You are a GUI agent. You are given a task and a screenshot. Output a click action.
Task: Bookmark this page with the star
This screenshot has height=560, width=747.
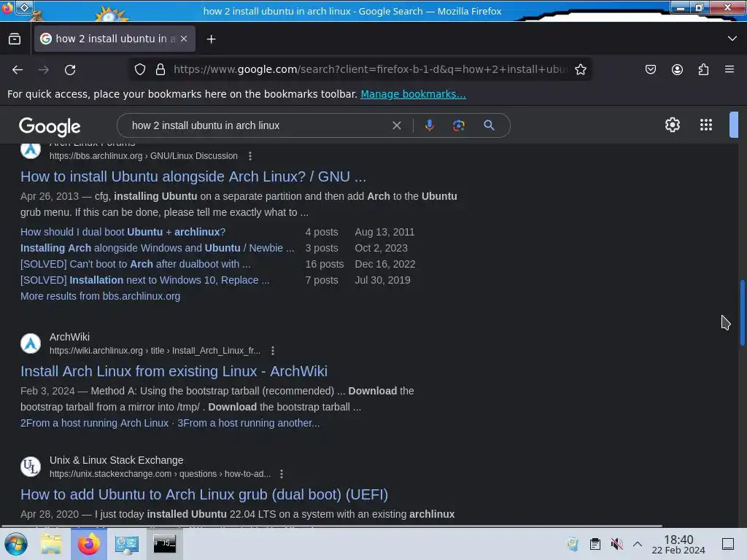coord(580,69)
